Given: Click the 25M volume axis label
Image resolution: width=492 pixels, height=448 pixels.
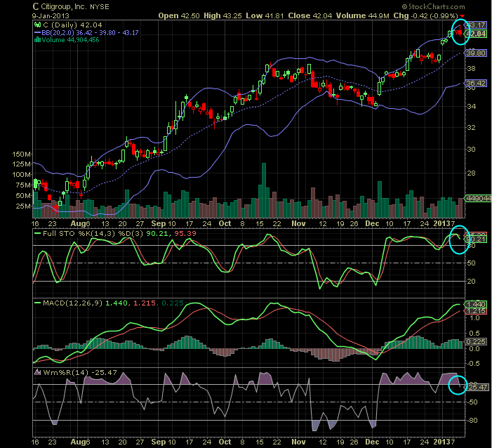Looking at the screenshot, I should pyautogui.click(x=23, y=206).
